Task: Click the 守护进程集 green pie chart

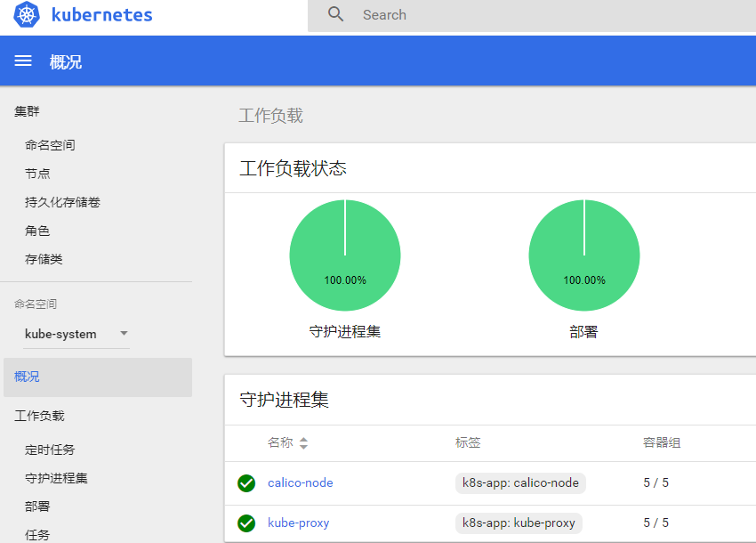Action: point(345,255)
